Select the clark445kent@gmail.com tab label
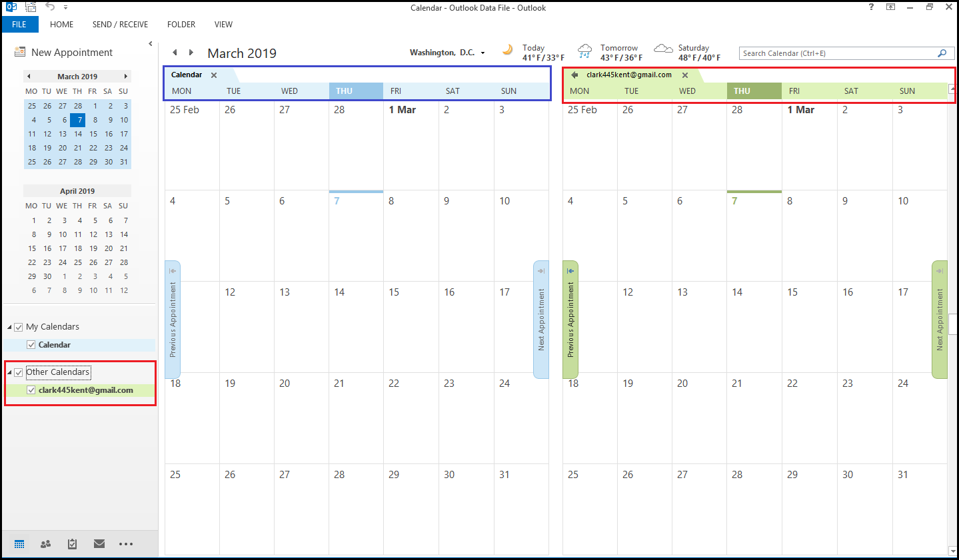 [629, 75]
